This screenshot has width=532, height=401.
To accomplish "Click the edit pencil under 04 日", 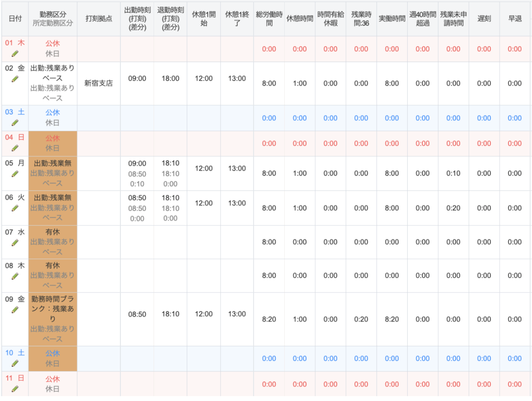I will [x=15, y=148].
